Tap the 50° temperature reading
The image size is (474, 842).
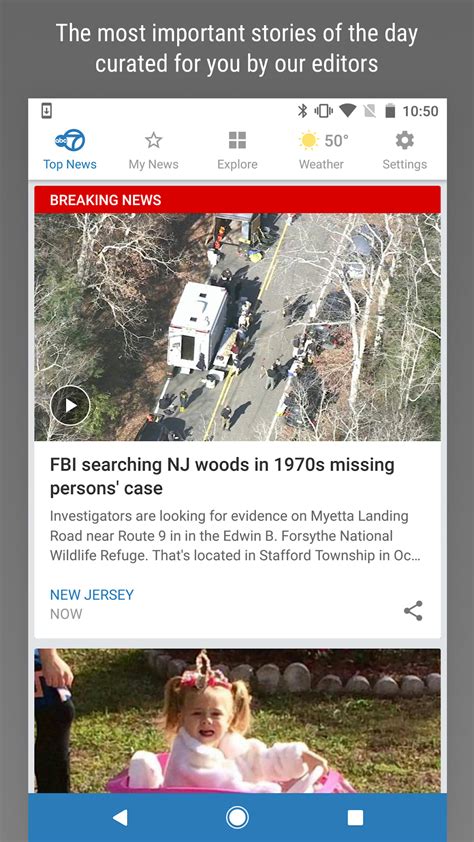tap(337, 141)
